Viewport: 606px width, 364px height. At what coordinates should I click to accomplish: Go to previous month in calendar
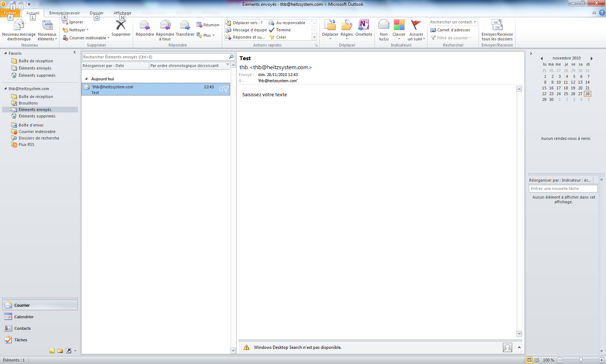tap(541, 58)
